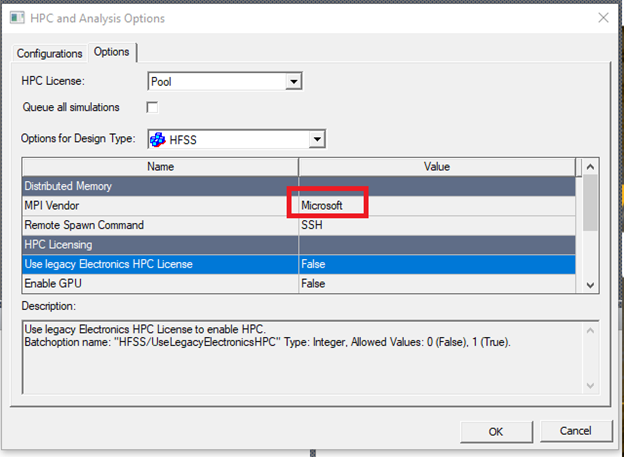The height and width of the screenshot is (457, 624).
Task: Click the options table scrollbar thumb
Action: click(x=590, y=203)
